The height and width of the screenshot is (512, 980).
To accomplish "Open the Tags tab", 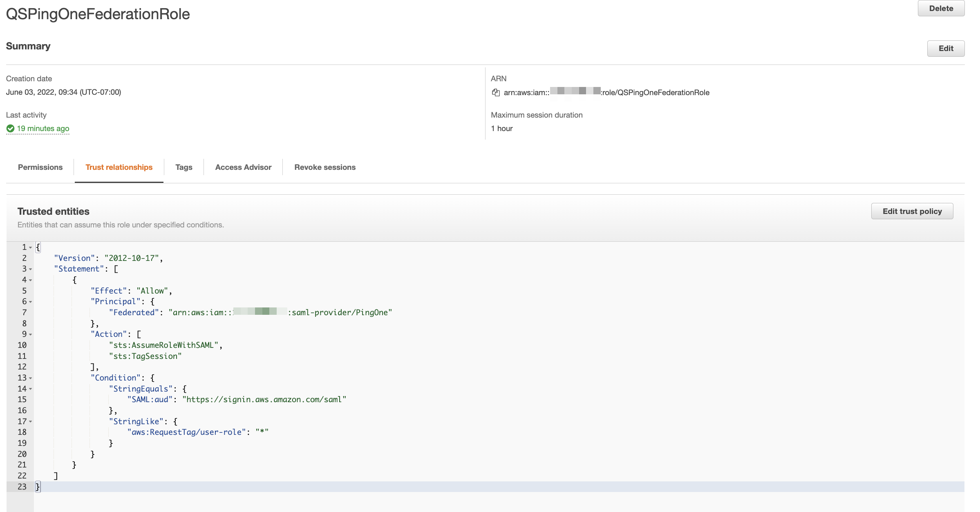I will click(x=183, y=167).
